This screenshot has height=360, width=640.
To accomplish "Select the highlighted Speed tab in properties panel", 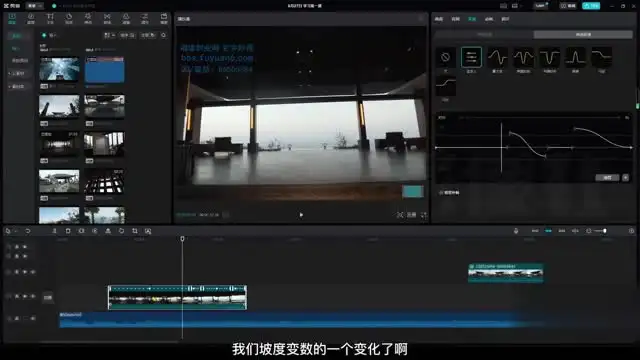I will pos(472,19).
